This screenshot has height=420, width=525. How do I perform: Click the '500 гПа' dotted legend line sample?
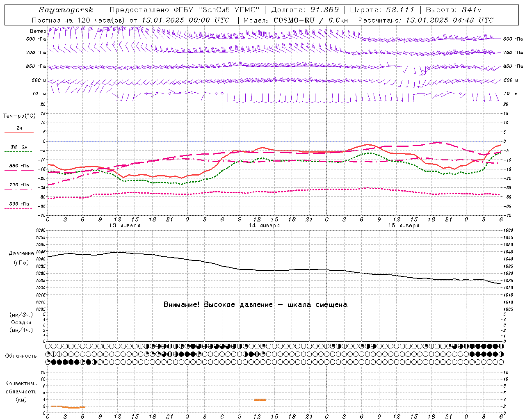[x=18, y=208]
